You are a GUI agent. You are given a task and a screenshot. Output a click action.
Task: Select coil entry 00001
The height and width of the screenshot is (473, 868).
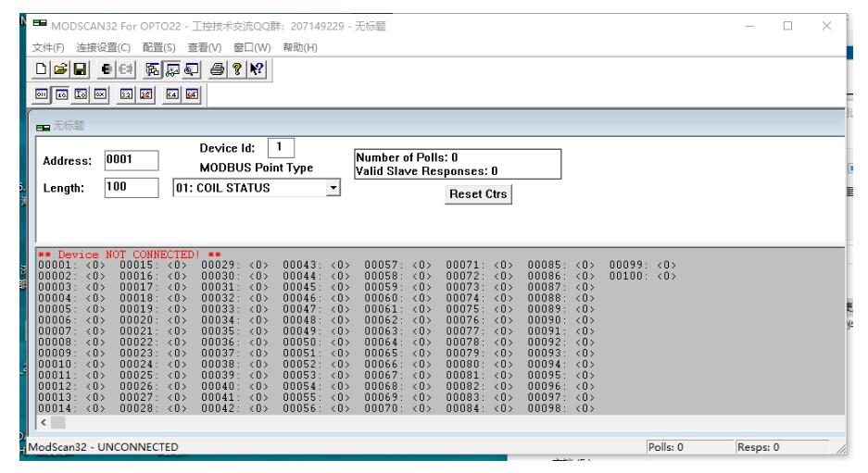(71, 266)
